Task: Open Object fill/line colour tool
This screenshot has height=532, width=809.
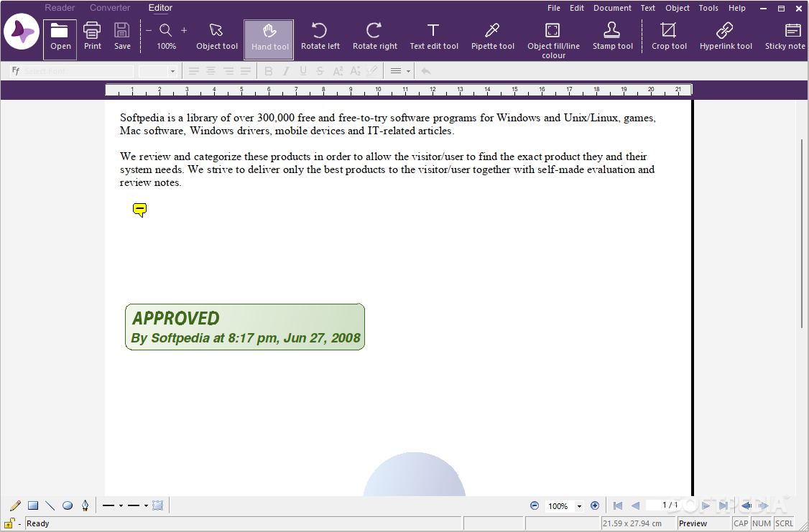Action: (x=553, y=40)
